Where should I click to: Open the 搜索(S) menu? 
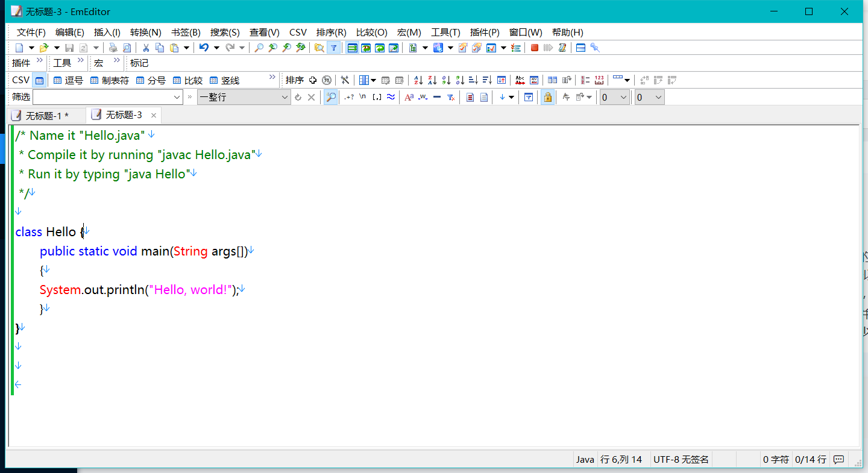point(225,33)
